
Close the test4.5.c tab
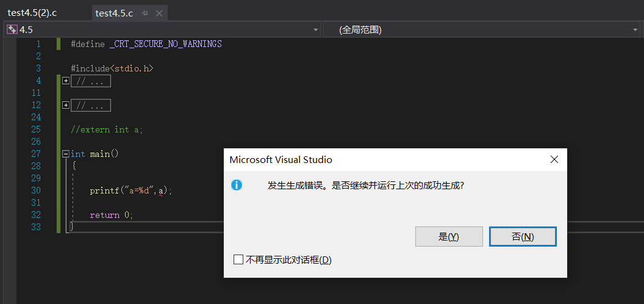(x=159, y=13)
